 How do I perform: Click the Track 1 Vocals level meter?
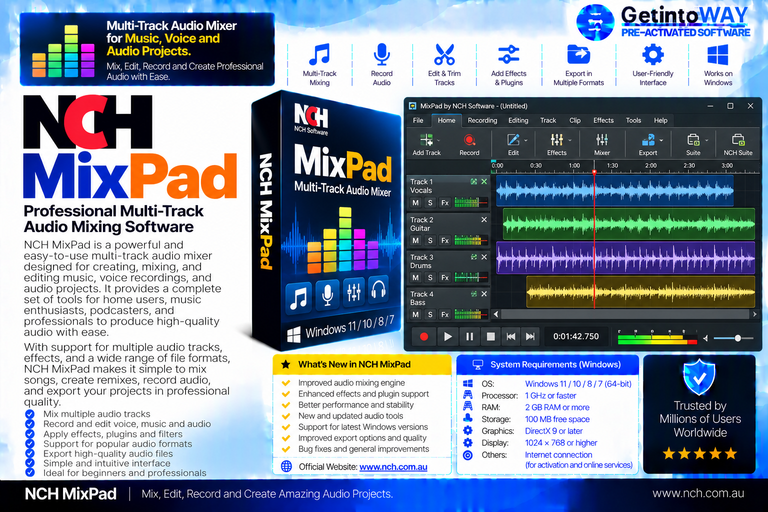(x=471, y=202)
